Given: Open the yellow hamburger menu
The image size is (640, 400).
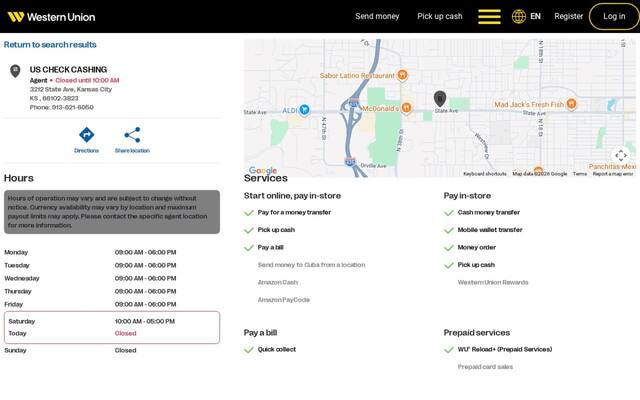Looking at the screenshot, I should click(x=489, y=17).
